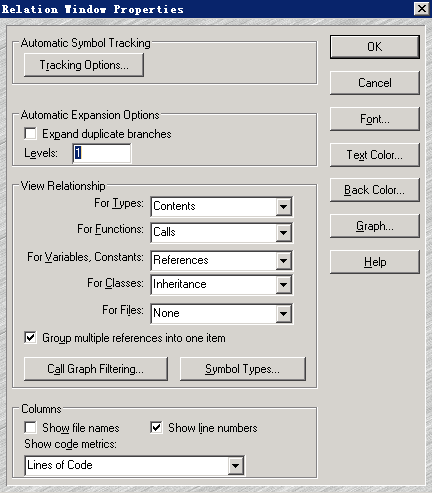
Task: Open the Font settings
Action: pos(375,119)
